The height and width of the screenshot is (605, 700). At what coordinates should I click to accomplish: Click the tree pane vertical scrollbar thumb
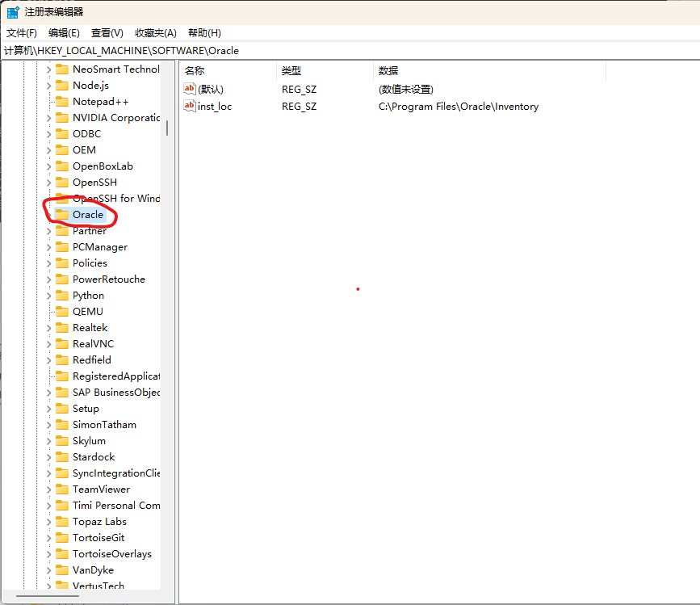point(167,128)
